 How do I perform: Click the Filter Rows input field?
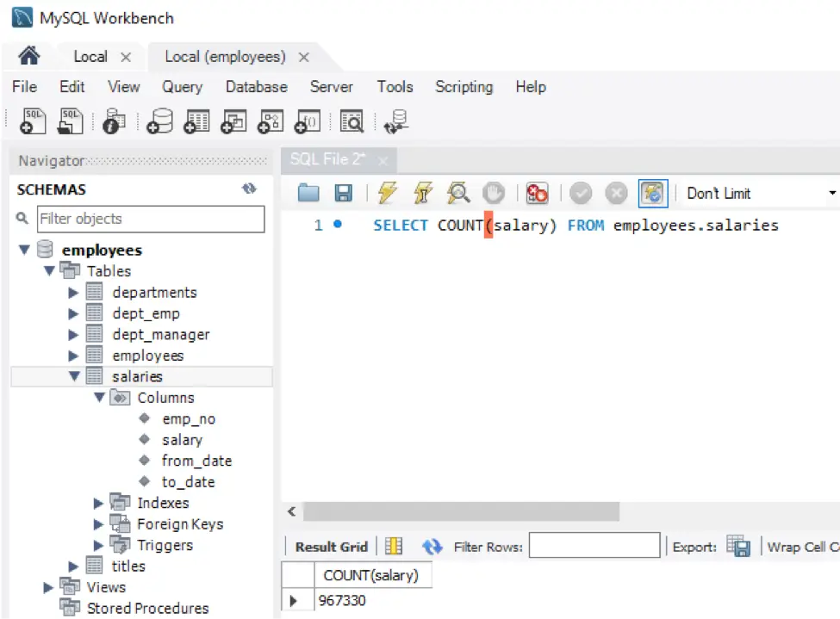(594, 546)
